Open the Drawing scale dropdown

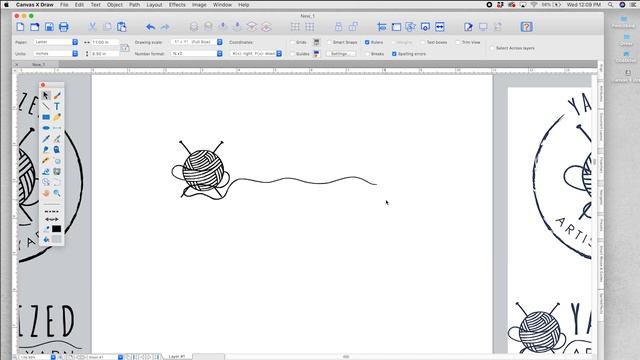click(197, 42)
